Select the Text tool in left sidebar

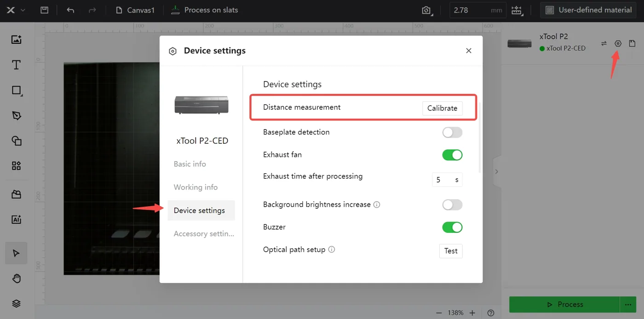tap(16, 65)
